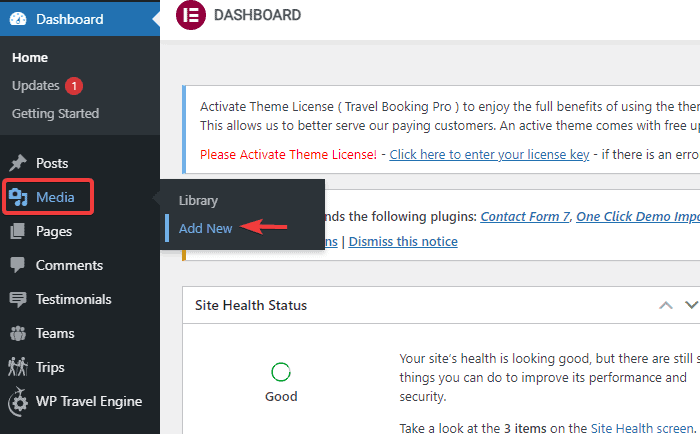
Task: Click the Trips hikers icon
Action: (x=18, y=367)
